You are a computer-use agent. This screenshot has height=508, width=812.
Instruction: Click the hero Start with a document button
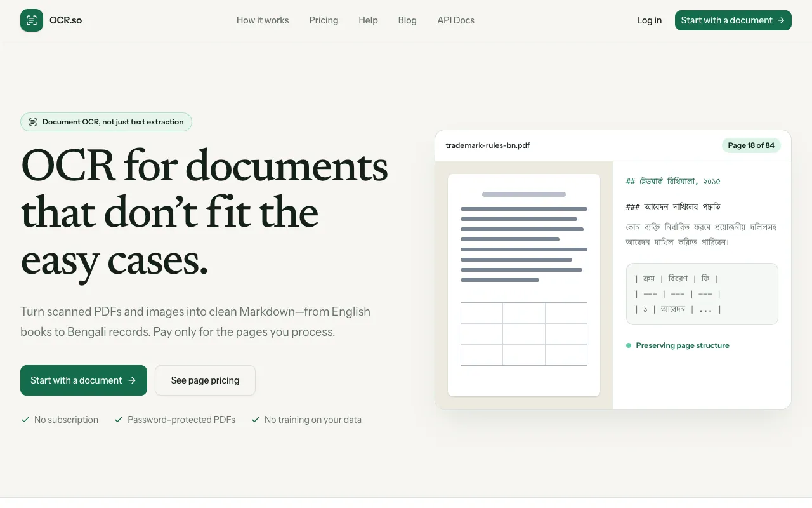84,380
